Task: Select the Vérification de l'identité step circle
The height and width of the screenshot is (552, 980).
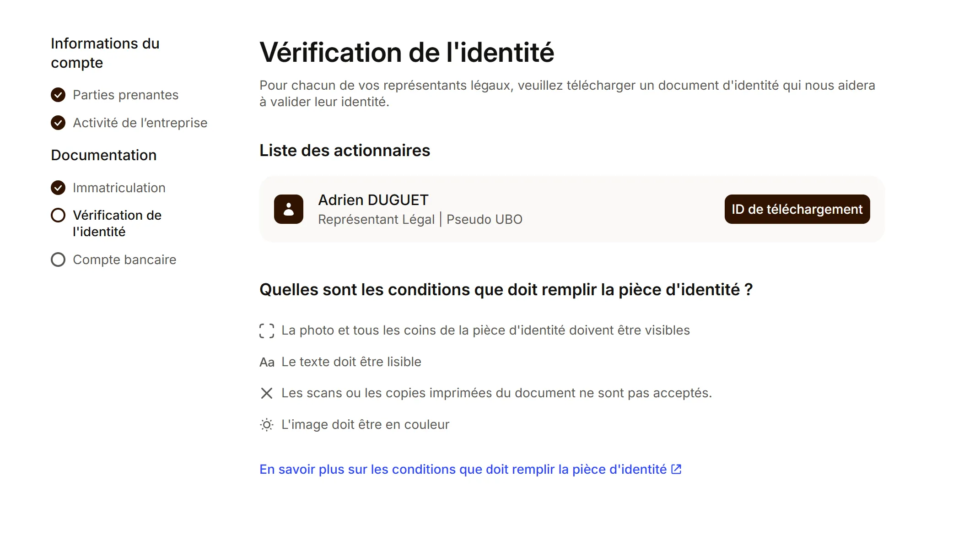Action: pyautogui.click(x=58, y=215)
